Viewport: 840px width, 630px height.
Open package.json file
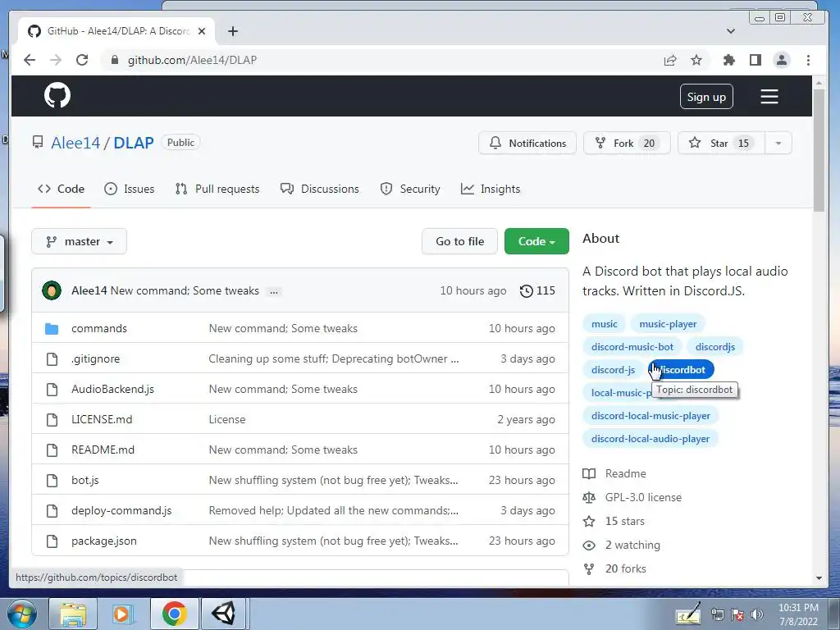104,541
